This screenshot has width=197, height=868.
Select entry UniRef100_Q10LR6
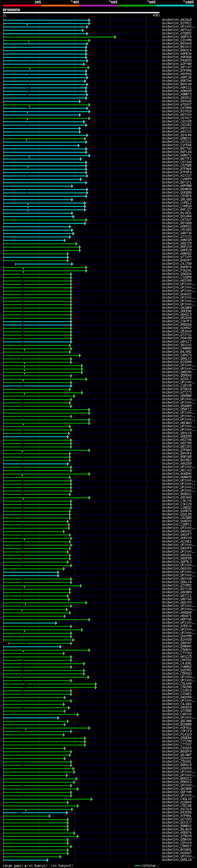pyautogui.click(x=177, y=135)
